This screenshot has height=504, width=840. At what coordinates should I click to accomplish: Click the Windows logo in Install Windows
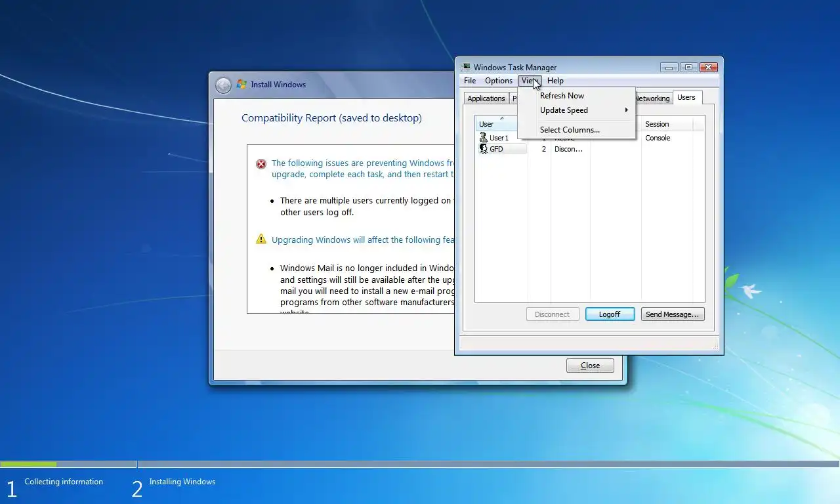pos(241,85)
